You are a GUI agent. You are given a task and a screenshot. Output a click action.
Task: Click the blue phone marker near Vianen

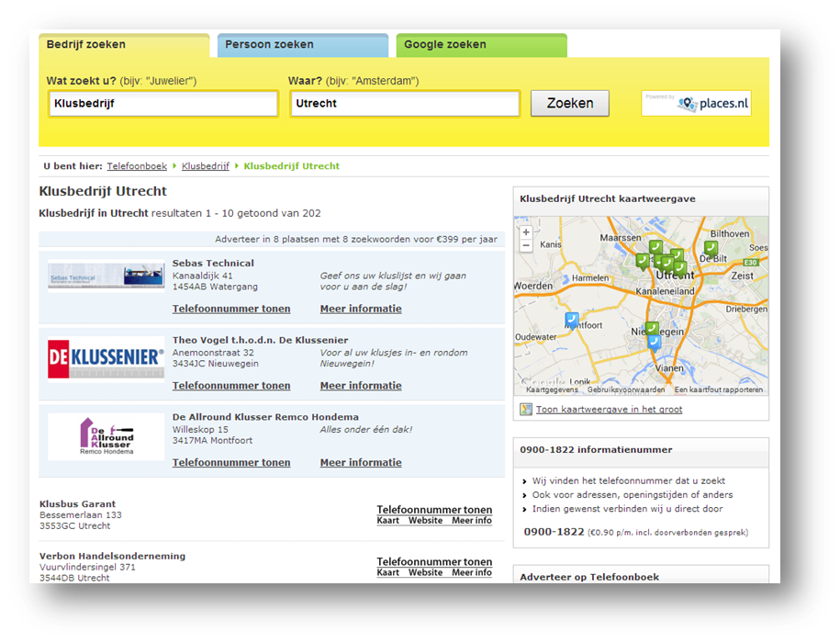pos(655,343)
